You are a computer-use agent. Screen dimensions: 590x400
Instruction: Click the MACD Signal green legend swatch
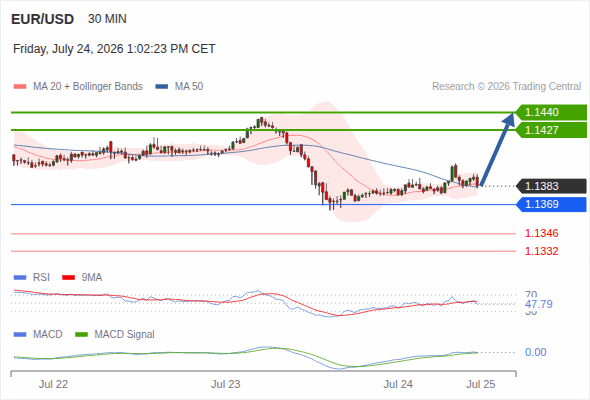81,335
